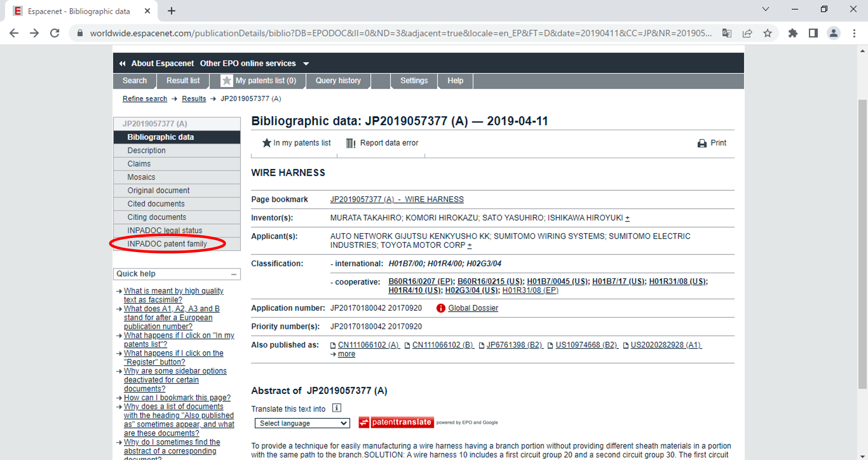Open the About Espacenet link
The width and height of the screenshot is (868, 460).
[x=162, y=63]
